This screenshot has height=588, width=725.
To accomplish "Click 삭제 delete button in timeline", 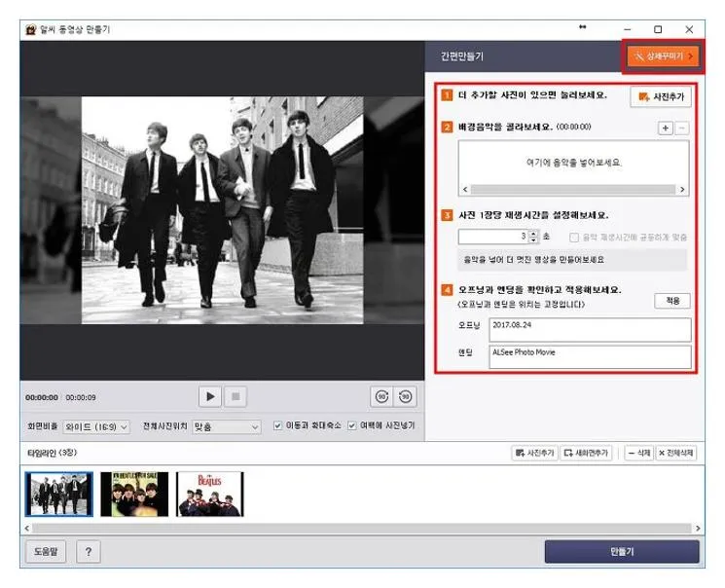I will (639, 453).
